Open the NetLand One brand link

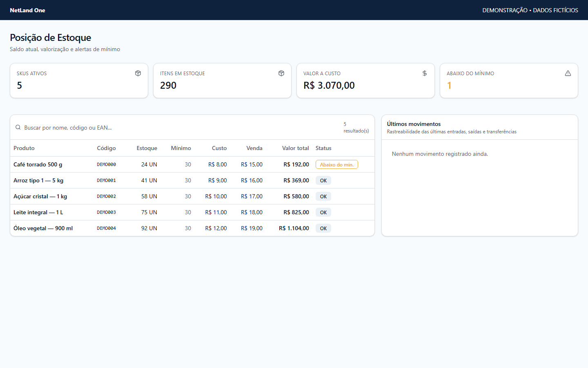27,10
